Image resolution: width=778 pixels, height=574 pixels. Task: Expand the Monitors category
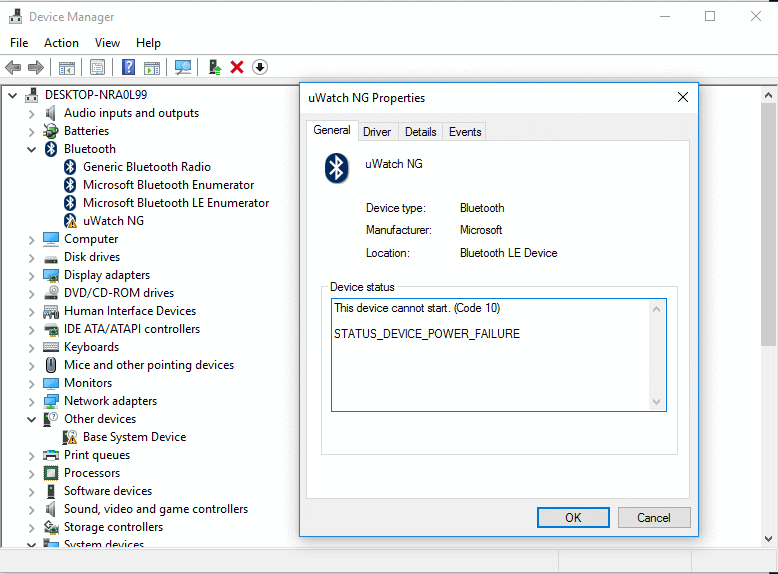(x=32, y=384)
